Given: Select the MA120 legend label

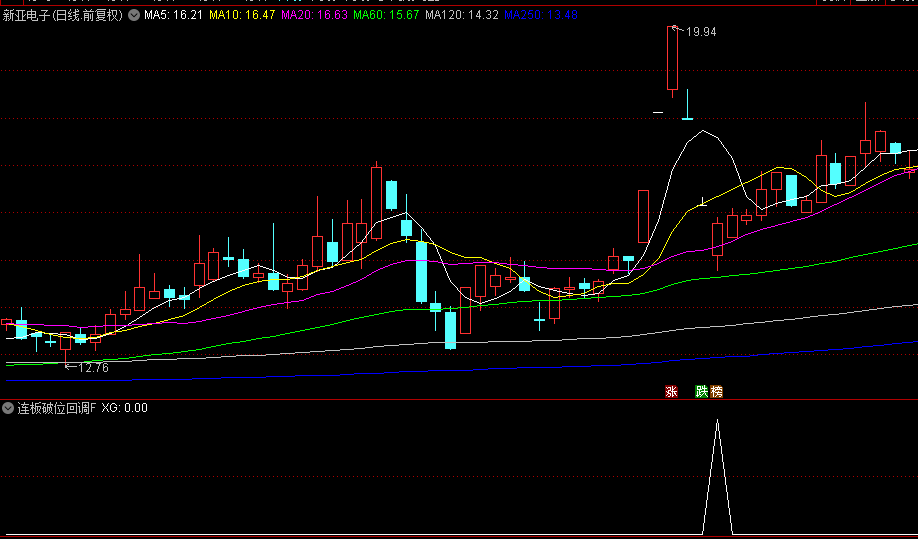Looking at the screenshot, I should click(x=461, y=16).
